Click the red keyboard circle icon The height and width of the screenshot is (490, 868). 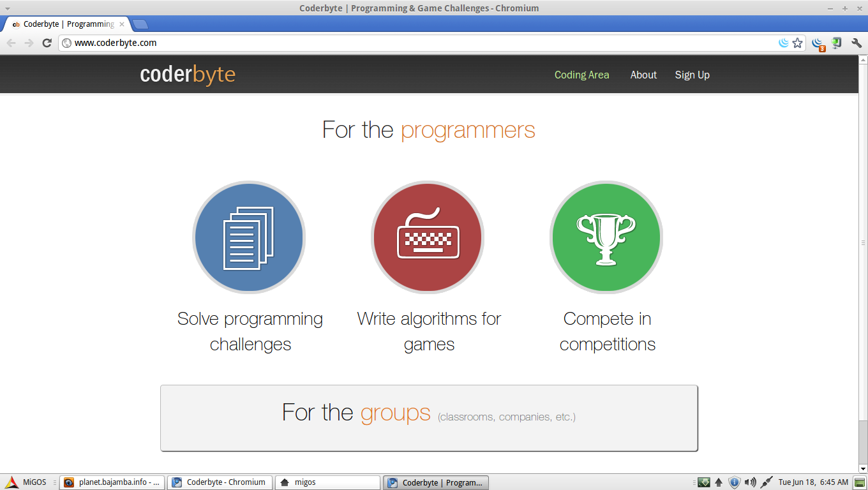[x=428, y=237]
